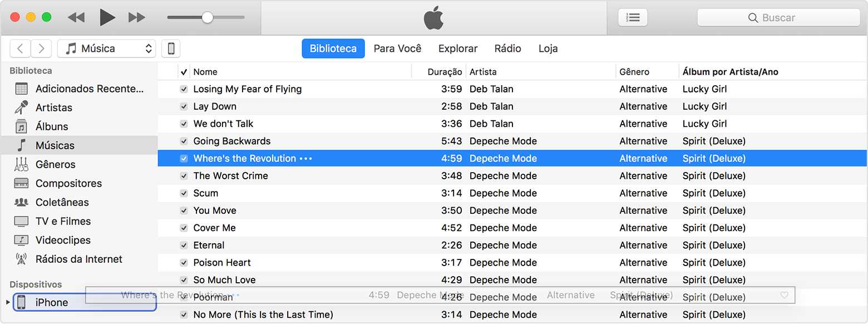This screenshot has width=868, height=324.
Task: Uncheck the Scum song checkbox
Action: [x=184, y=193]
